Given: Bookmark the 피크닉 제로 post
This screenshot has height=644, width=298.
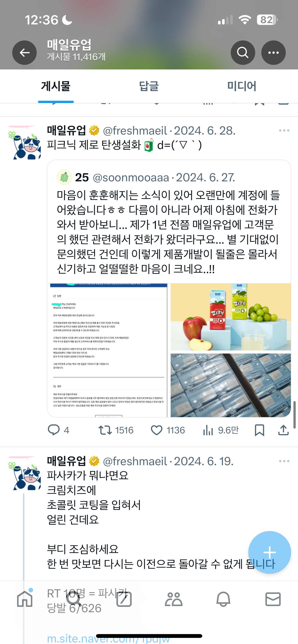Looking at the screenshot, I should (x=260, y=430).
